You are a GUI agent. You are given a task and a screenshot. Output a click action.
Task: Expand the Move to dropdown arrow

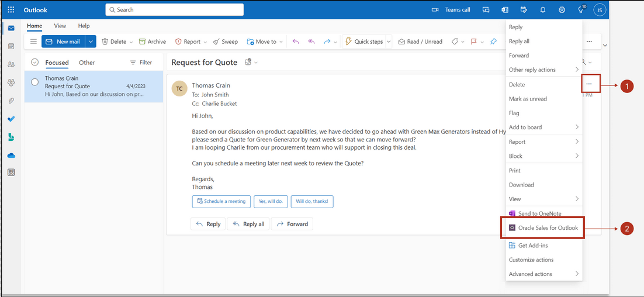pos(281,42)
